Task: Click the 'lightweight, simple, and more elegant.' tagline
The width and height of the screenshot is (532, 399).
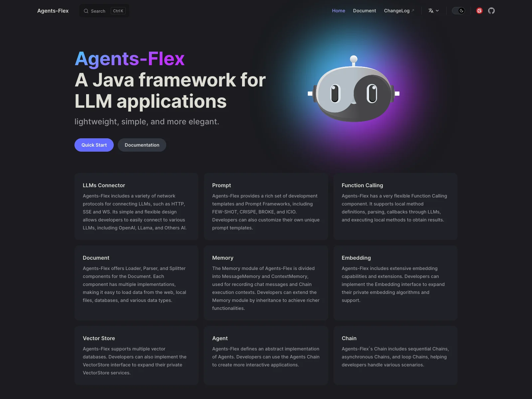Action: [x=147, y=122]
